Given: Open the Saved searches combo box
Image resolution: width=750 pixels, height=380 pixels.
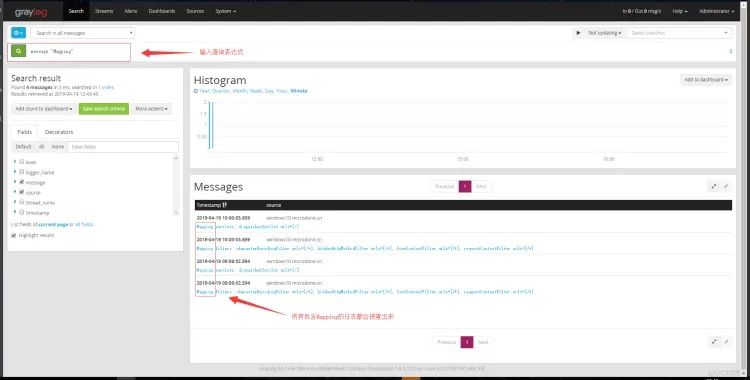Looking at the screenshot, I should click(679, 33).
